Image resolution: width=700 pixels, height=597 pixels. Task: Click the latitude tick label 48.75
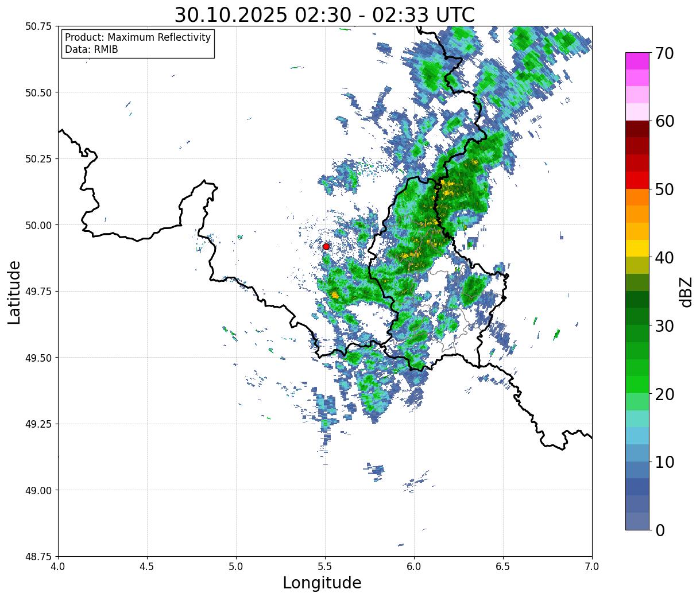[x=38, y=557]
